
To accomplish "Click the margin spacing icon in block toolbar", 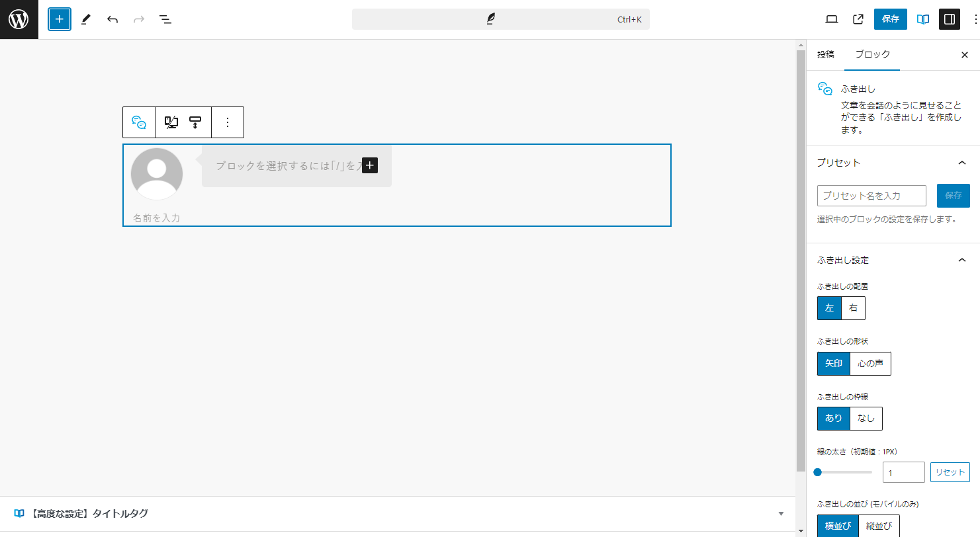I will click(x=195, y=122).
